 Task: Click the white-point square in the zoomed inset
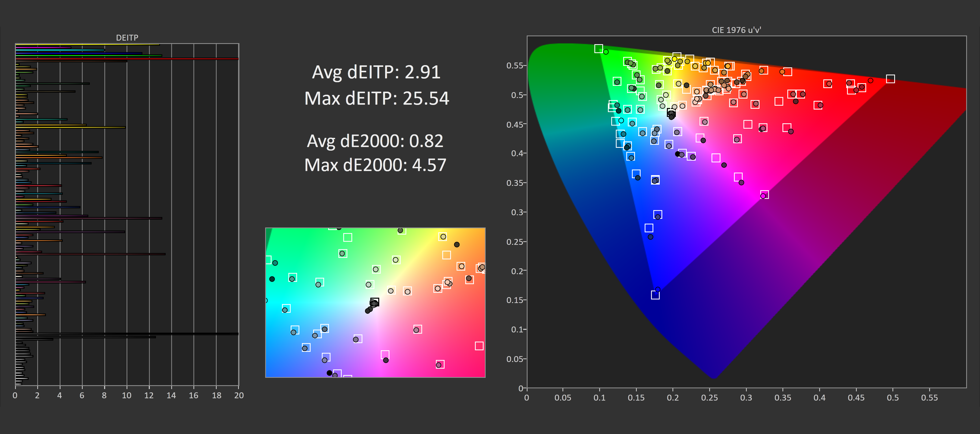[374, 302]
